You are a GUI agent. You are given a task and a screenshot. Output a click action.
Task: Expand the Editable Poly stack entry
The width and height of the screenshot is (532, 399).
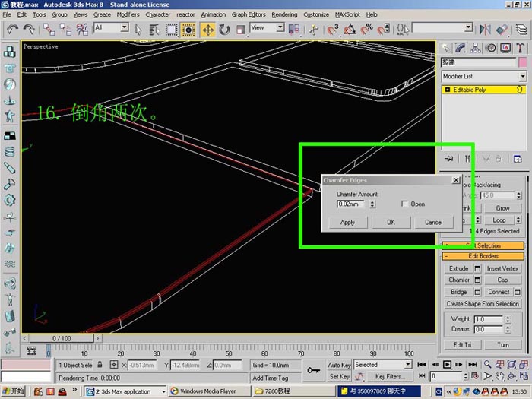[x=447, y=90]
